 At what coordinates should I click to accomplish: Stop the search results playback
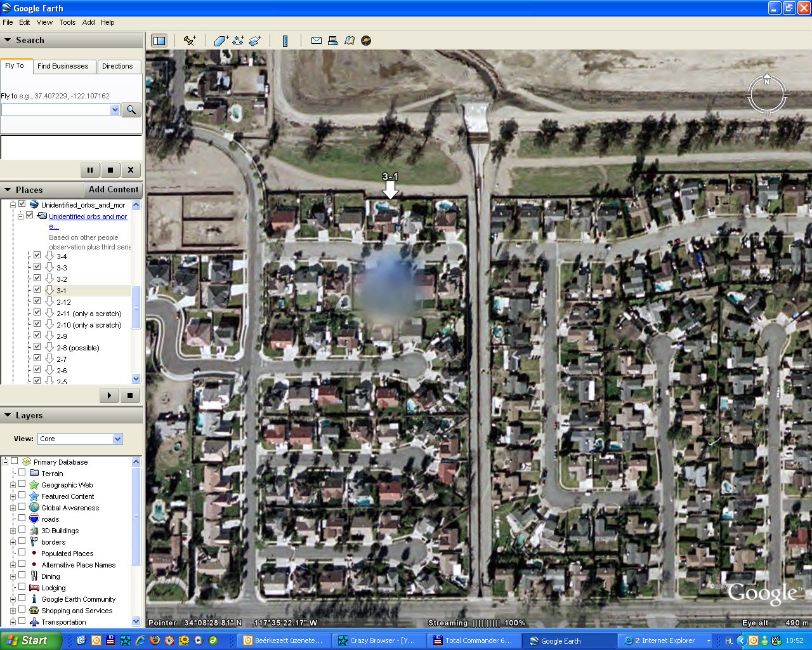pos(110,170)
